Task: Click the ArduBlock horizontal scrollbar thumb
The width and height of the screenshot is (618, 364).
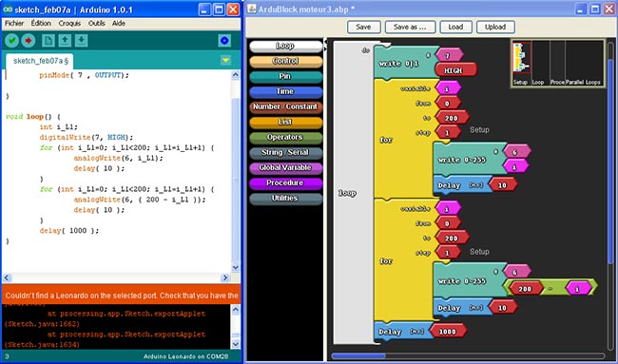Action: point(358,356)
